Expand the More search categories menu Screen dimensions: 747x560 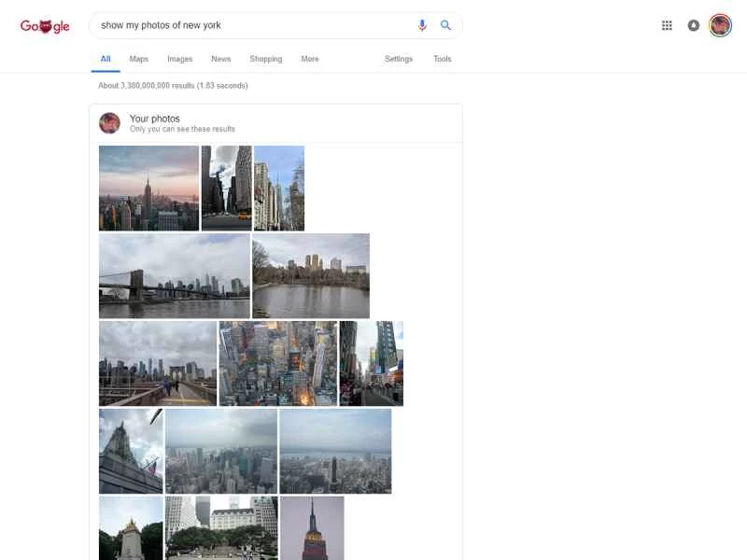309,59
